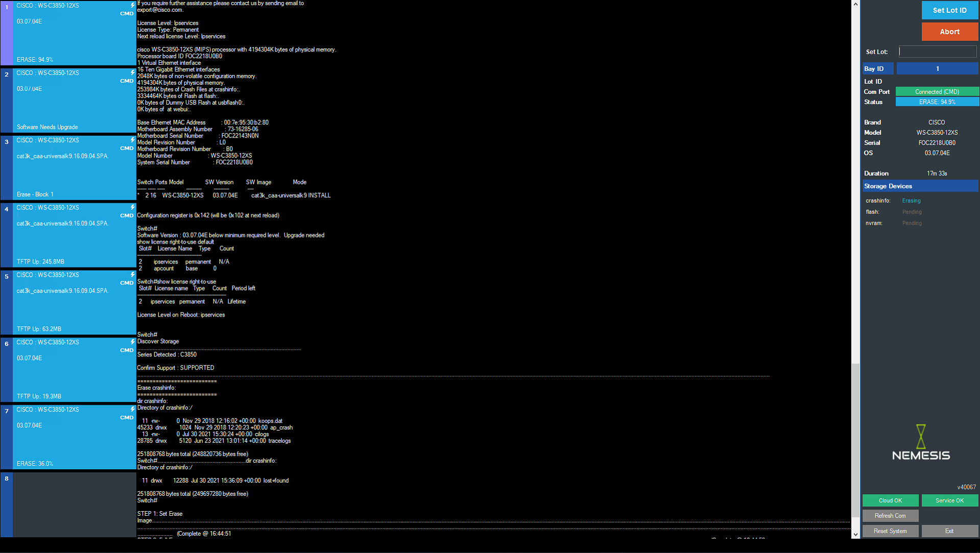
Task: Click the scrollbar up arrow
Action: click(x=855, y=4)
